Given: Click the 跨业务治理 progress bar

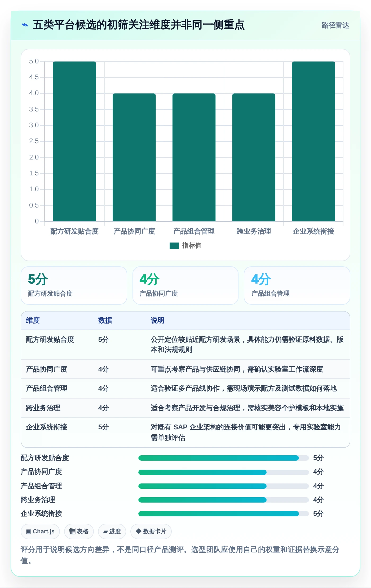Looking at the screenshot, I should 224,500.
